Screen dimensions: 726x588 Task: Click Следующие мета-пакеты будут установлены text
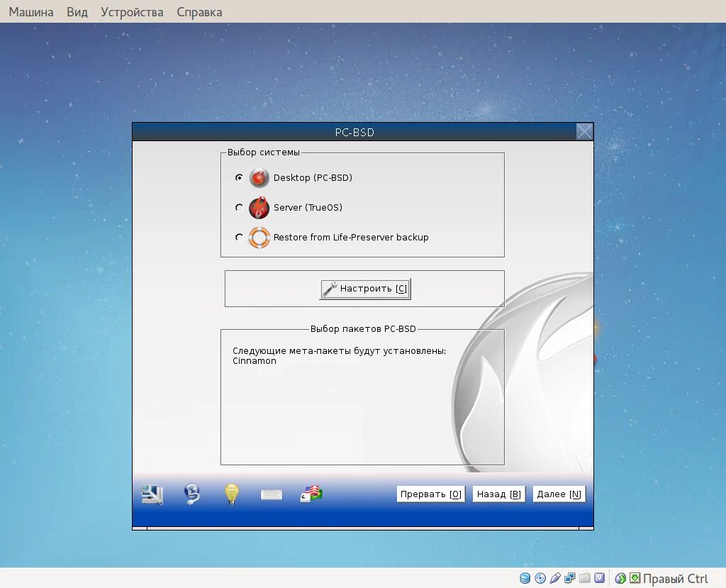[340, 351]
